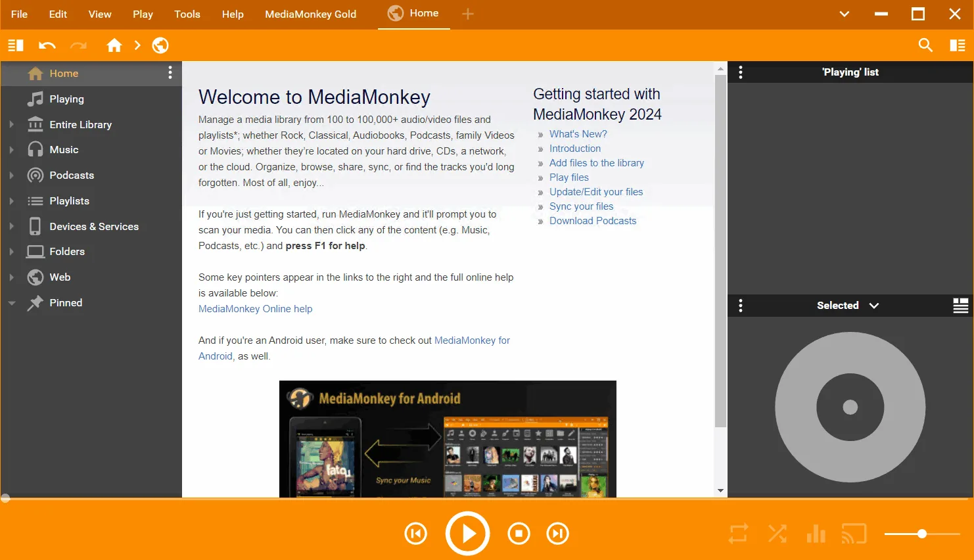
Task: Click the volume slider handle
Action: 922,534
